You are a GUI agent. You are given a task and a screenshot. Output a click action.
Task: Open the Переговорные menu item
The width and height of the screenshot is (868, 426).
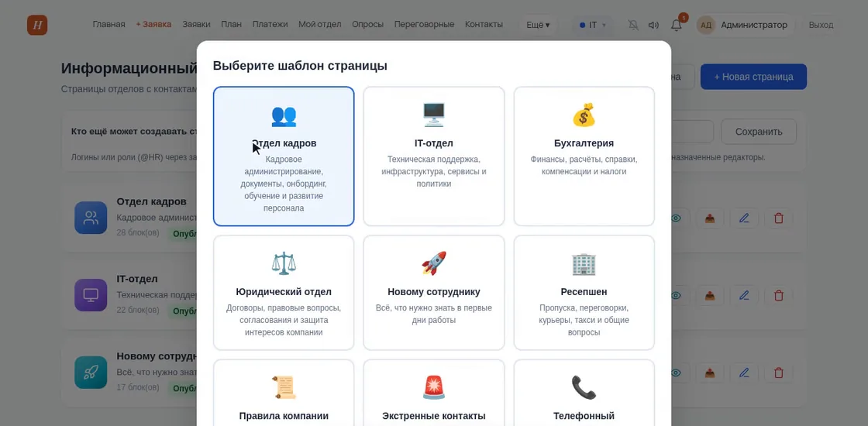(x=424, y=24)
